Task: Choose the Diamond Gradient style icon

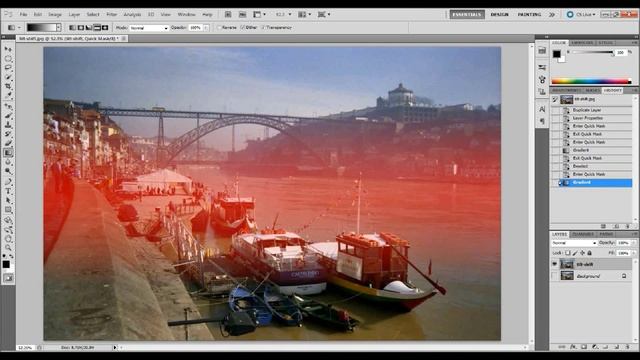Action: (x=105, y=28)
